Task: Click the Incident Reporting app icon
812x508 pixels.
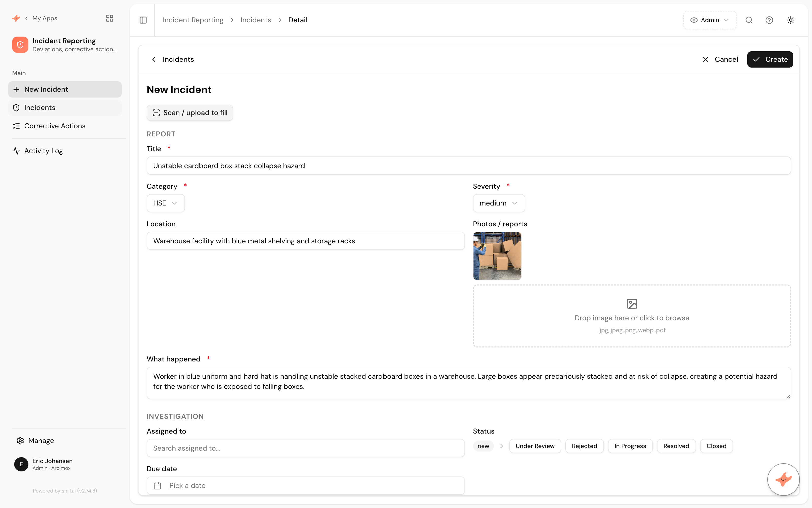Action: tap(20, 45)
